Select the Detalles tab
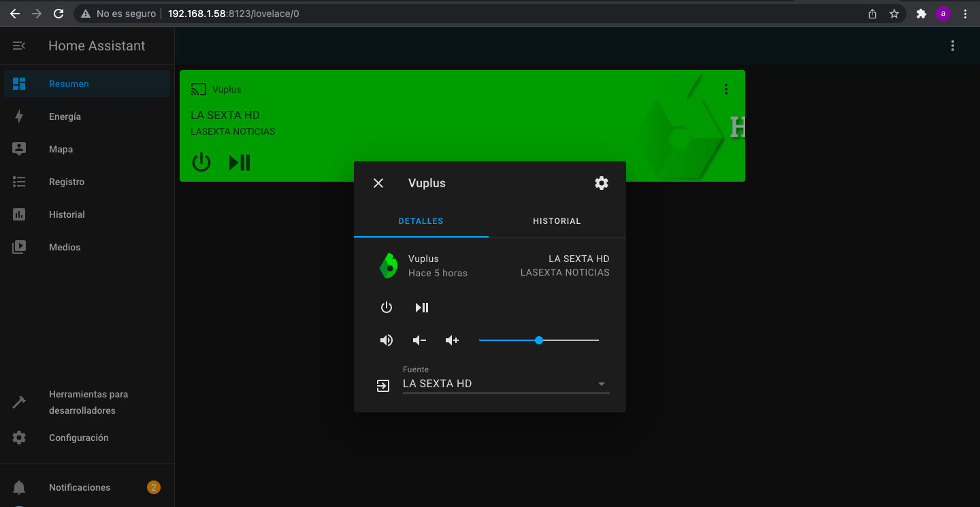Viewport: 980px width, 507px height. [x=421, y=221]
